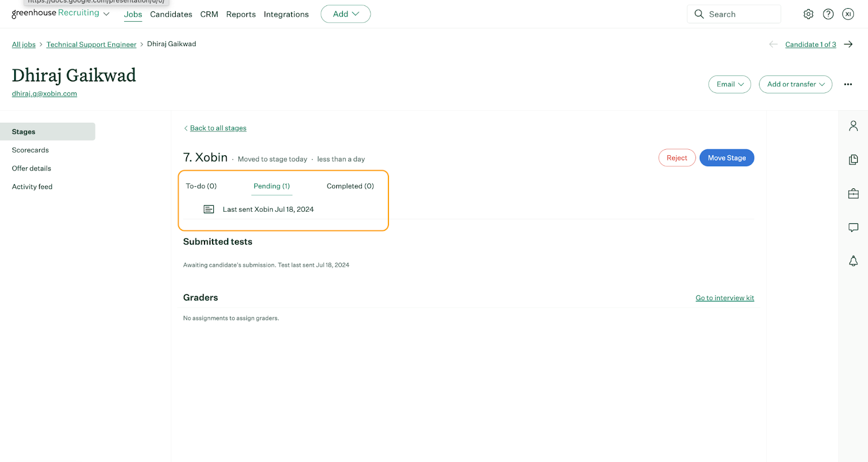Open the Candidate 1 of 3 link
This screenshot has height=462, width=868.
pyautogui.click(x=810, y=45)
